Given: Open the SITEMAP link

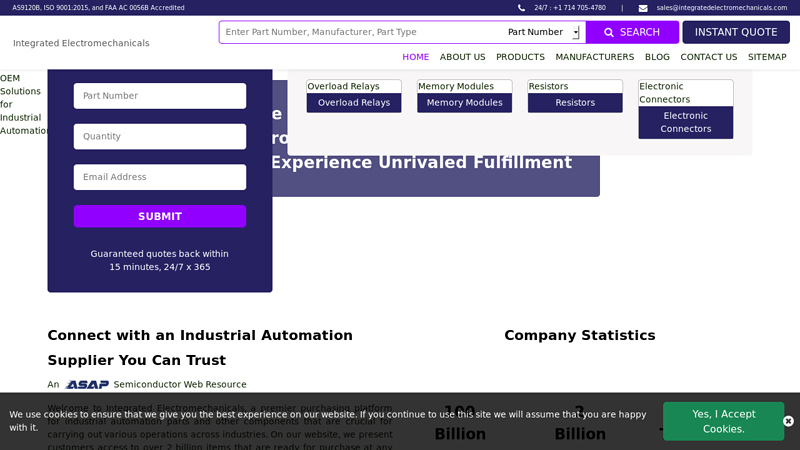Looking at the screenshot, I should (x=767, y=57).
